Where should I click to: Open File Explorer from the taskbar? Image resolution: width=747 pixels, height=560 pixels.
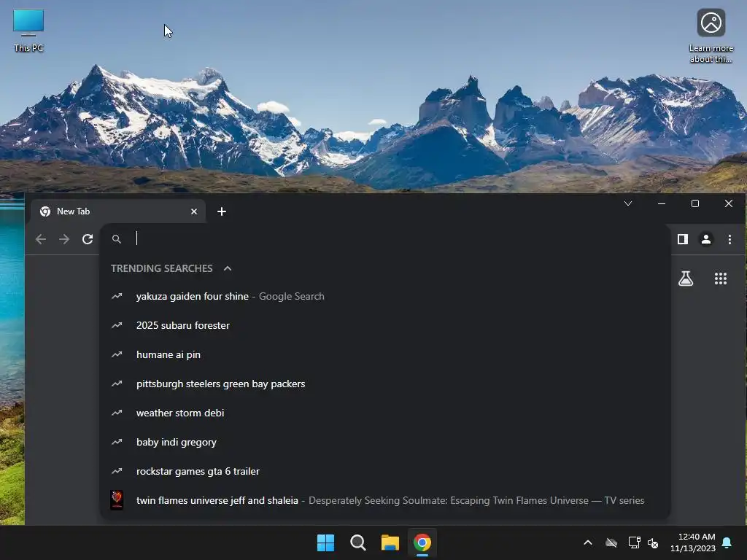coord(390,542)
